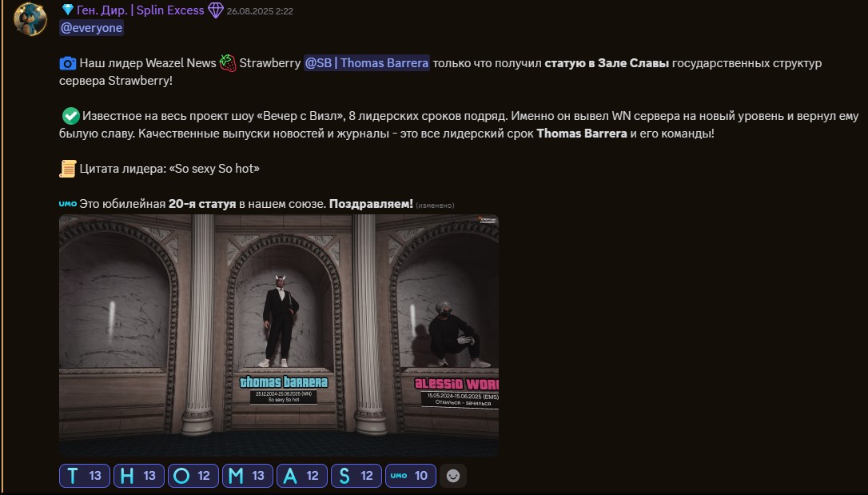Toggle the H reaction on the message
The image size is (868, 495).
(138, 475)
